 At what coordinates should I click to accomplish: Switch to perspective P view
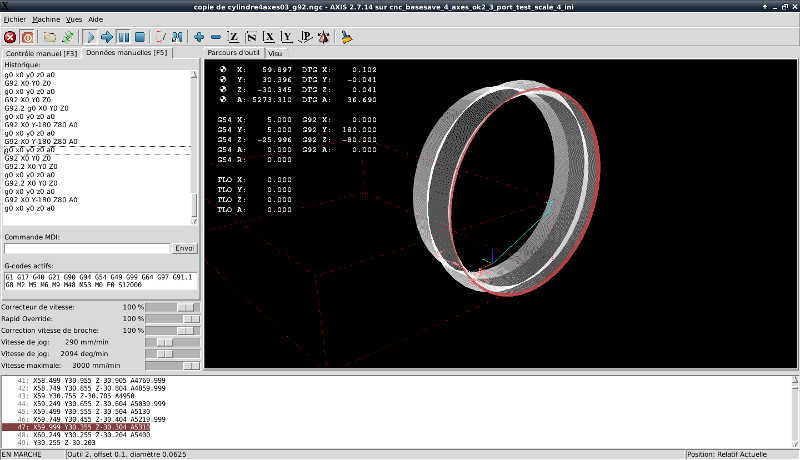tap(305, 37)
